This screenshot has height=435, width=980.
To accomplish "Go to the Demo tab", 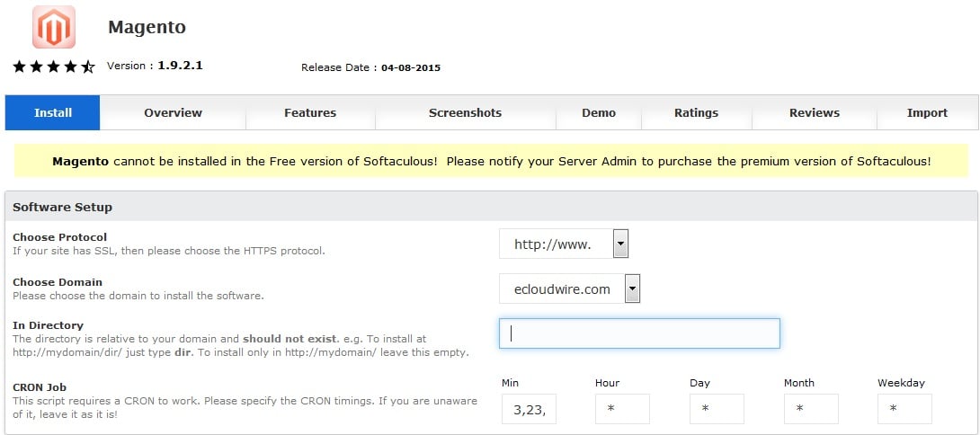I will click(x=599, y=113).
